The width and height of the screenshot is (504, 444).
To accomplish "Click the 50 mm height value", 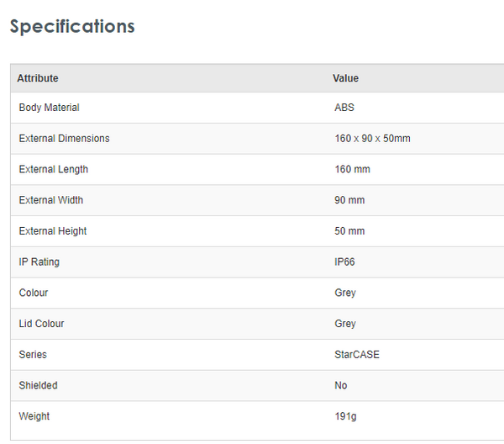I will tap(349, 231).
